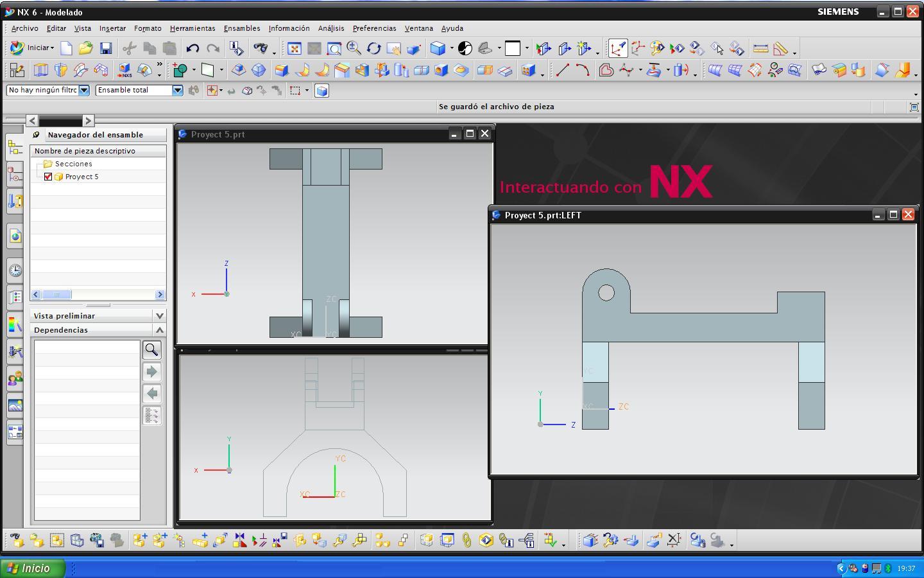Click the system tray clock 19:37

click(906, 568)
